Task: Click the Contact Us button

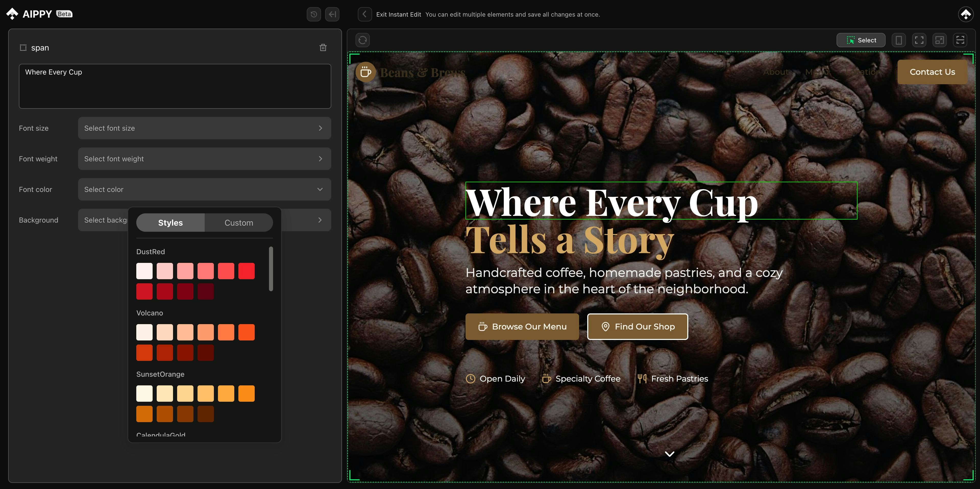Action: (x=932, y=72)
